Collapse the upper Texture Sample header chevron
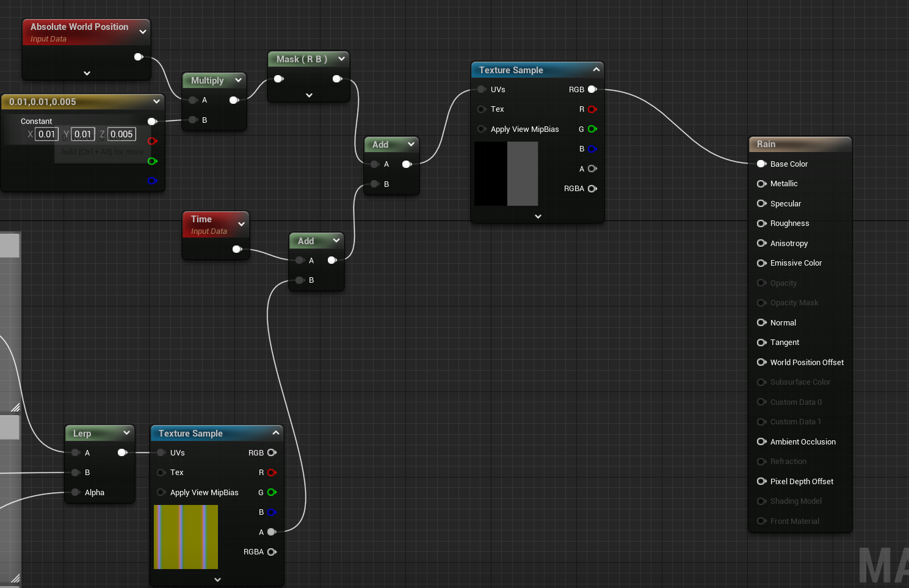This screenshot has height=588, width=909. (x=596, y=70)
